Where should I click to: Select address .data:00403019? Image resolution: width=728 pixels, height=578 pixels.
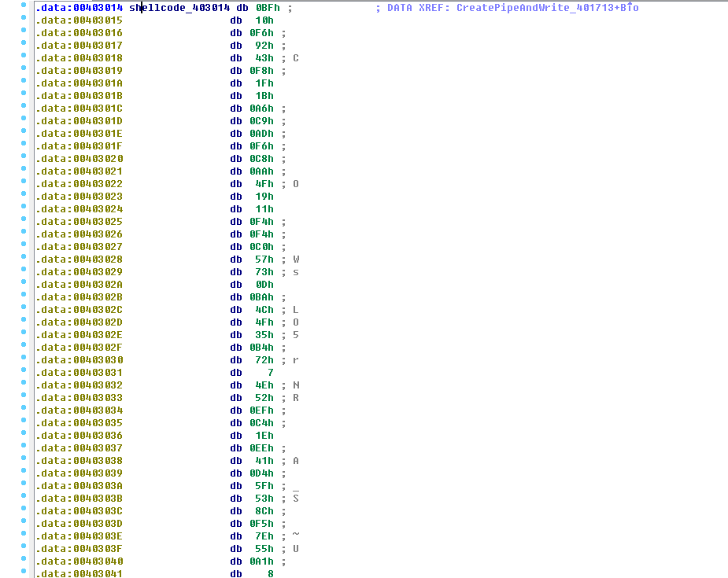click(79, 71)
